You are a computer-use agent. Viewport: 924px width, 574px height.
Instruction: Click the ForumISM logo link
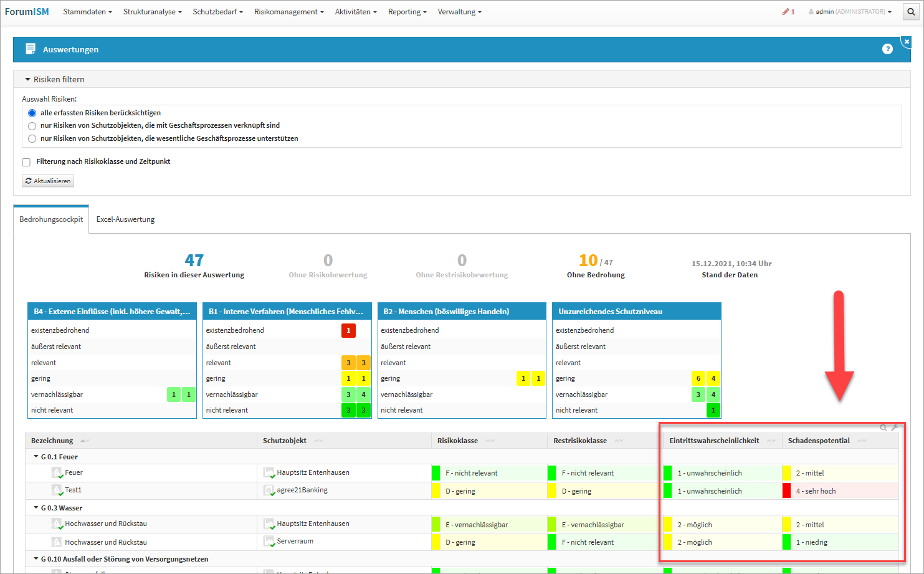[27, 12]
